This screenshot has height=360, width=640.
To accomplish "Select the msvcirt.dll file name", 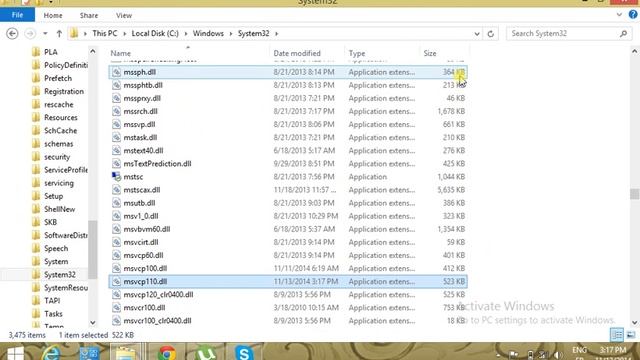I will pos(141,242).
